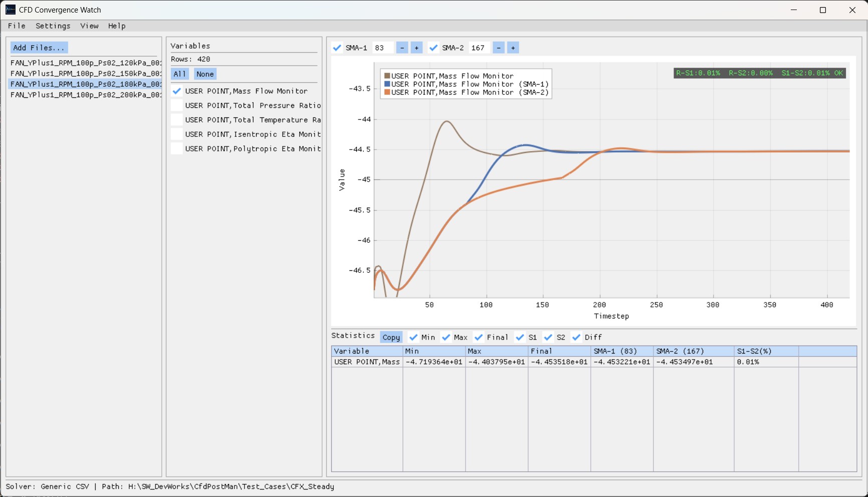Toggle the SMA-2 checkbox
The width and height of the screenshot is (868, 497).
[433, 48]
